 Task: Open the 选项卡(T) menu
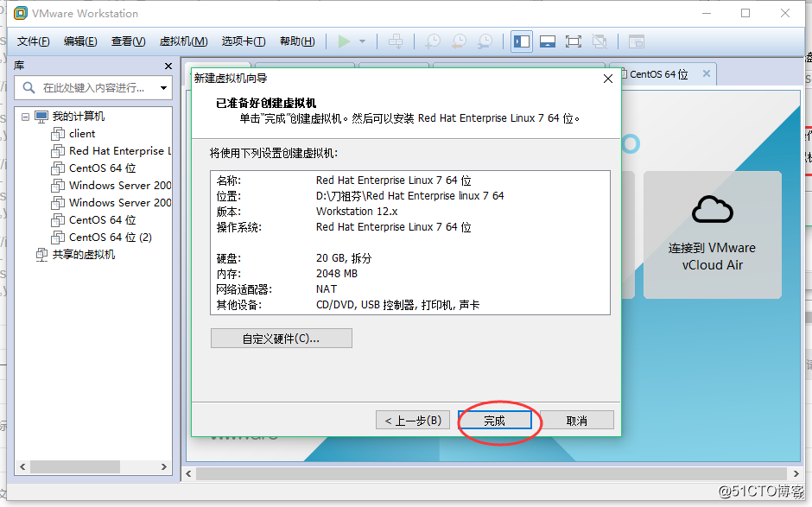point(244,41)
